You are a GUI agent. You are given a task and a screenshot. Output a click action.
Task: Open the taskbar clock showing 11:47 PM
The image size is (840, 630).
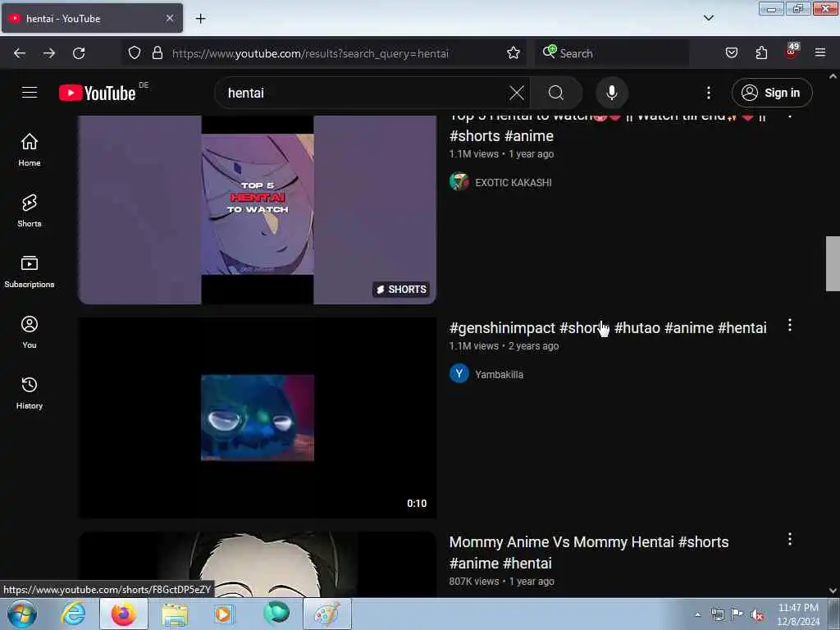[x=798, y=614]
